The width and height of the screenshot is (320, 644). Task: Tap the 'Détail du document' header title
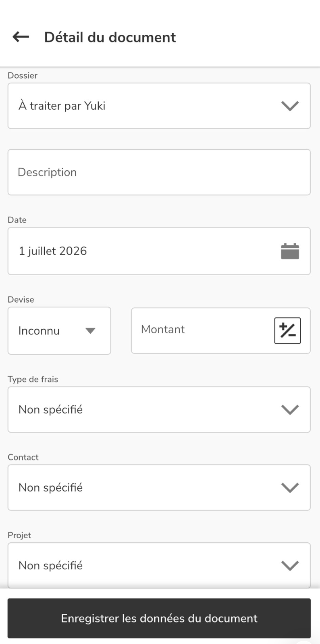110,37
